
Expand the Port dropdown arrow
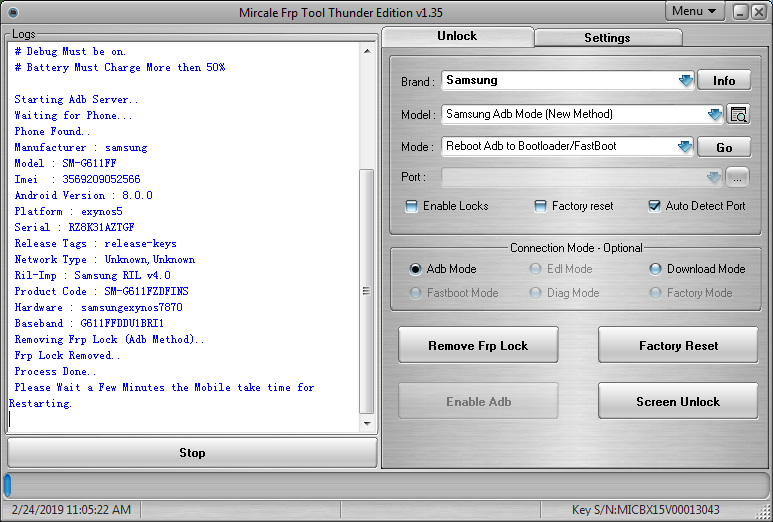click(713, 177)
